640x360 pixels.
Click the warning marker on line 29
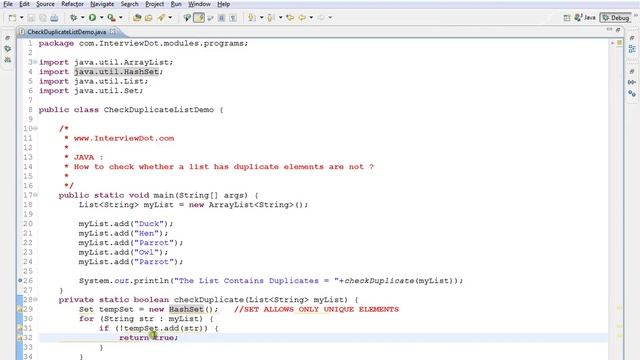(20, 309)
